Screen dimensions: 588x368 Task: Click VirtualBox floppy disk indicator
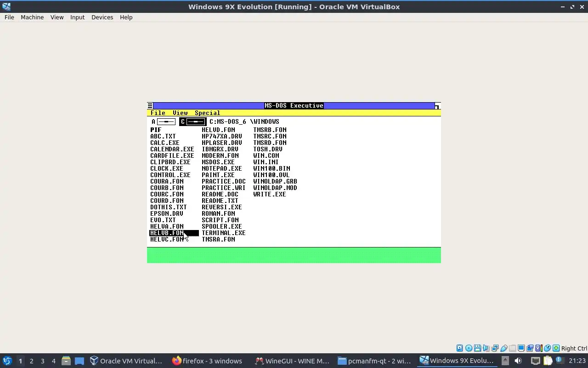(x=477, y=348)
